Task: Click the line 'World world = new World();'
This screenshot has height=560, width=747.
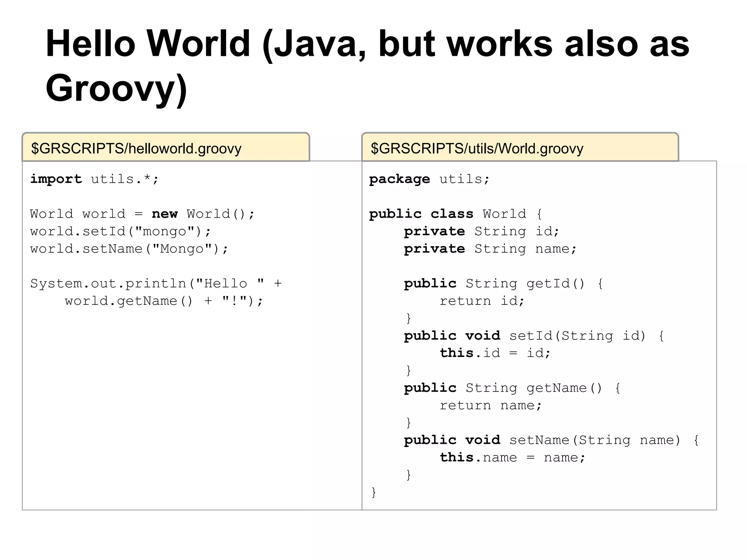Action: click(x=142, y=214)
